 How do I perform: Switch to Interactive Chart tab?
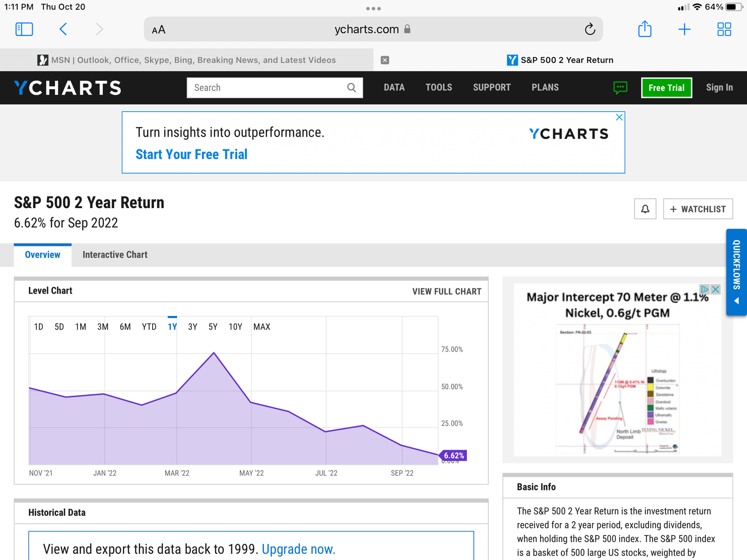(x=115, y=255)
